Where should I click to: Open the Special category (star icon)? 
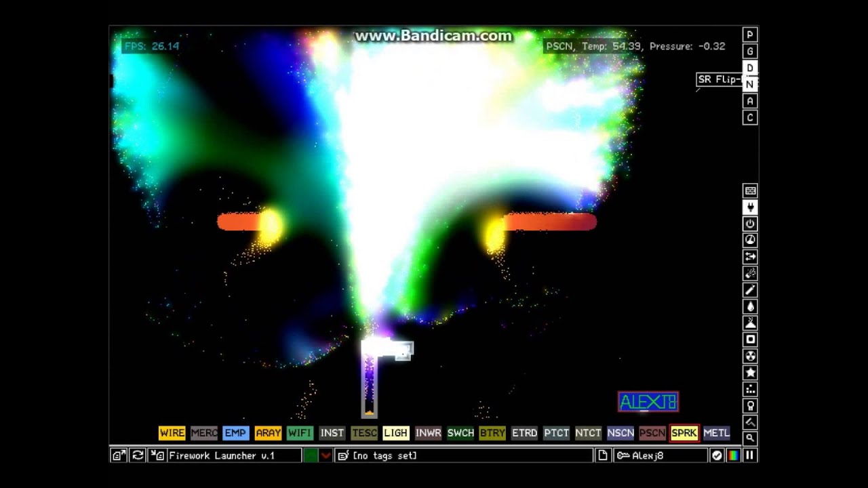point(750,373)
